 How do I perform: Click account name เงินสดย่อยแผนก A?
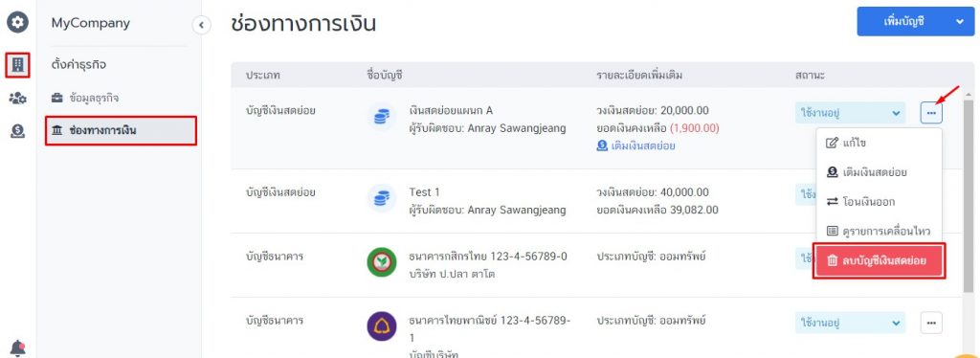452,111
